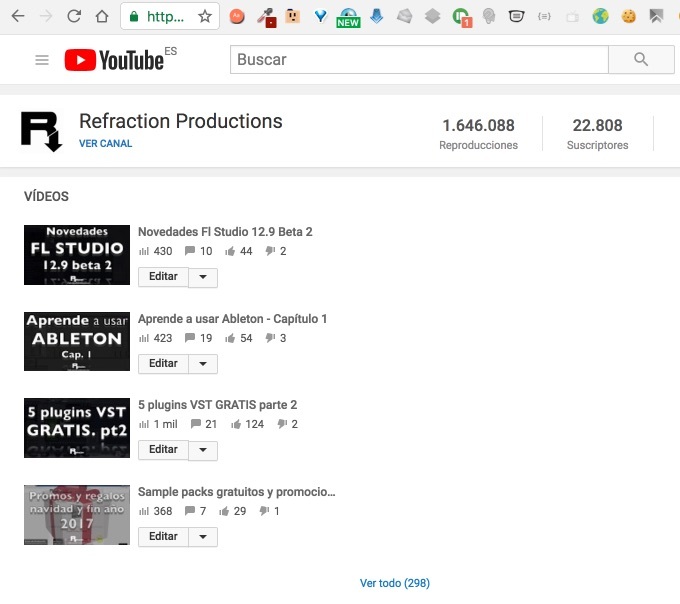
Task: Reload the page with the refresh icon
Action: point(74,16)
